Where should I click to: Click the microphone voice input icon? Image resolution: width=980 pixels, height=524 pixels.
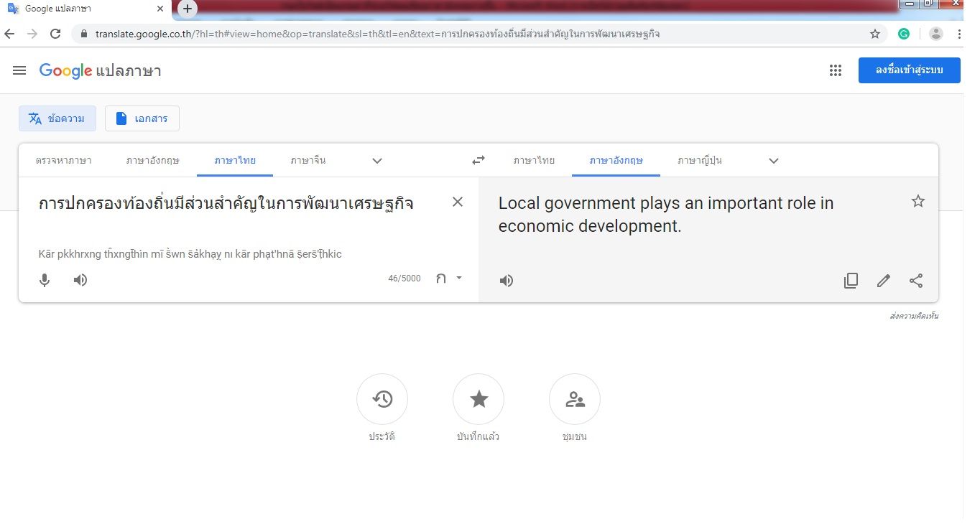45,280
